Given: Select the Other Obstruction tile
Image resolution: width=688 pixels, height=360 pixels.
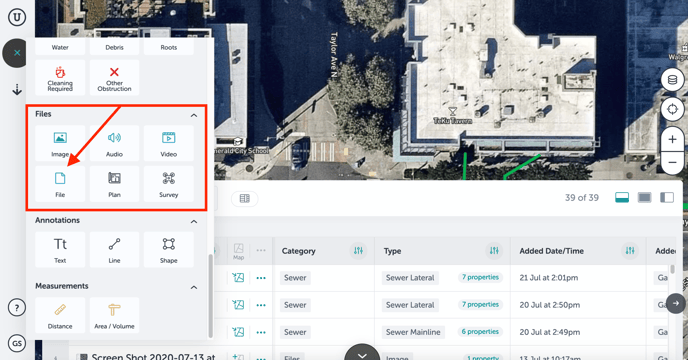Looking at the screenshot, I should (x=114, y=78).
